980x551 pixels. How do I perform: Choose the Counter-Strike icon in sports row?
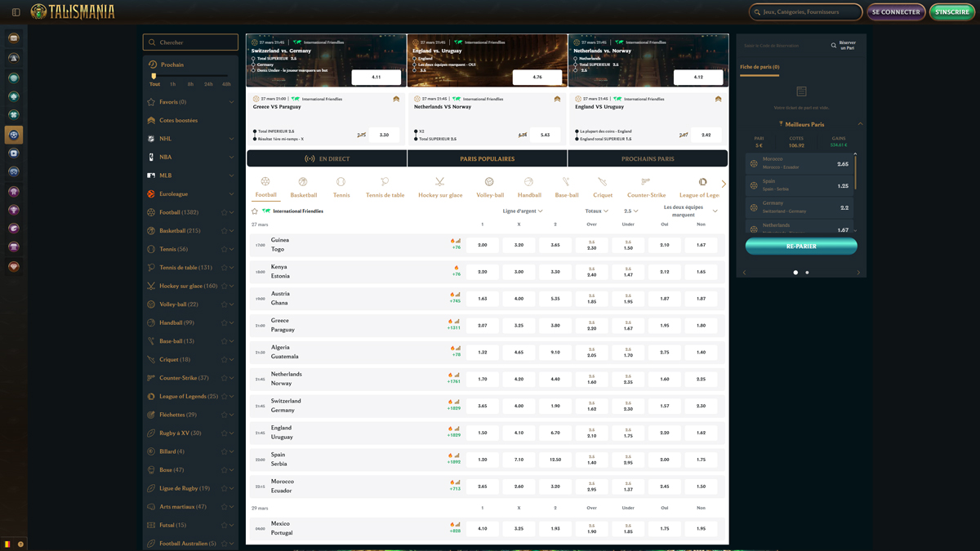[x=645, y=182]
